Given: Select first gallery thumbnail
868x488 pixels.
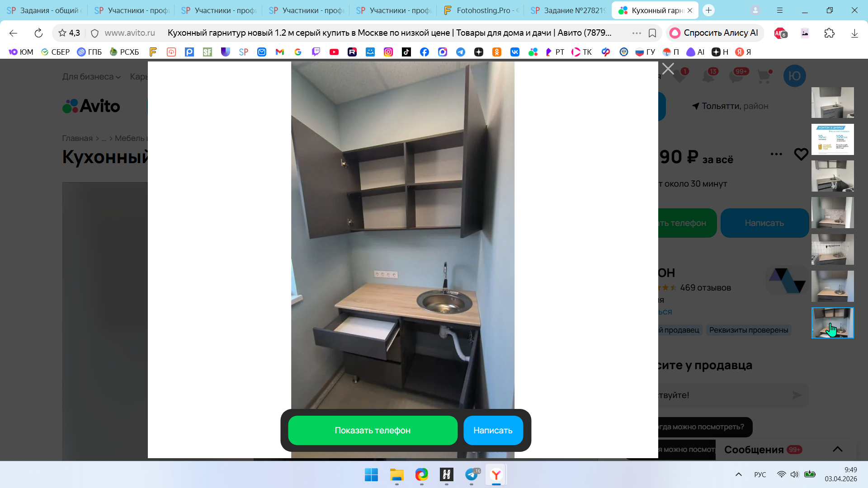Looking at the screenshot, I should pos(832,103).
